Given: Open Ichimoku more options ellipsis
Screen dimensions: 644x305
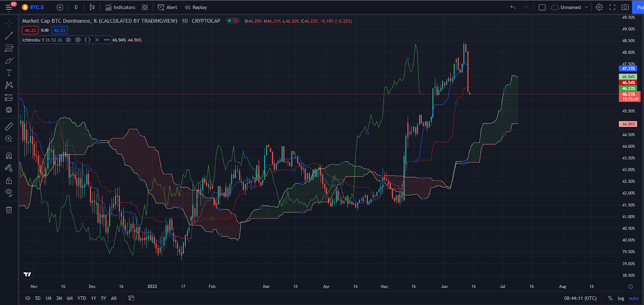Looking at the screenshot, I should tap(107, 40).
